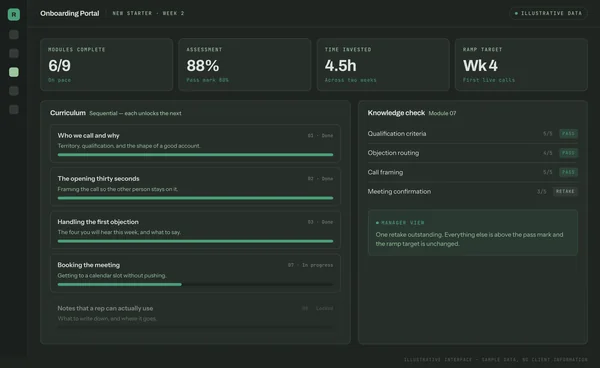Click the ILLUSTRATIVE DATA badge

click(548, 13)
